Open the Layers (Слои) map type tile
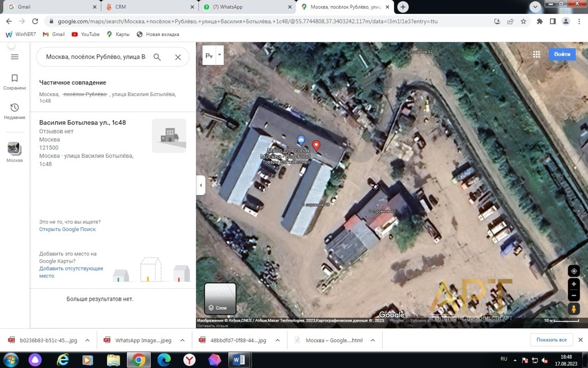The image size is (588, 368). (x=220, y=299)
